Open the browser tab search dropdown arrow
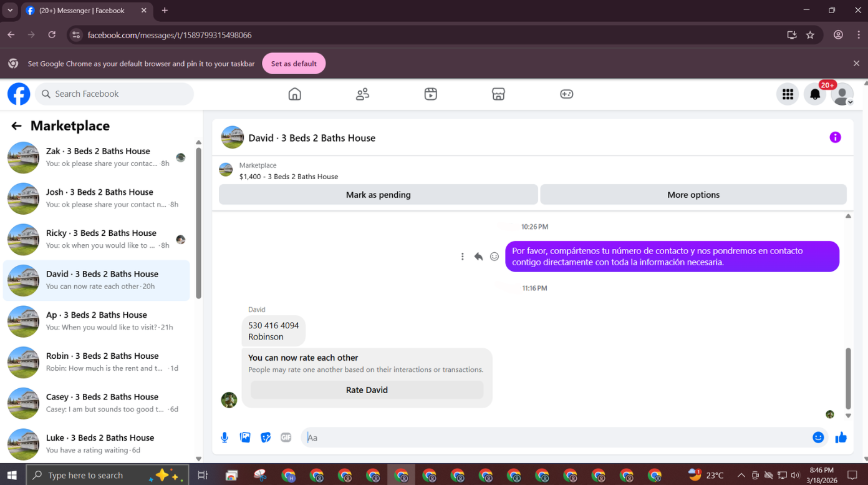 pyautogui.click(x=10, y=11)
